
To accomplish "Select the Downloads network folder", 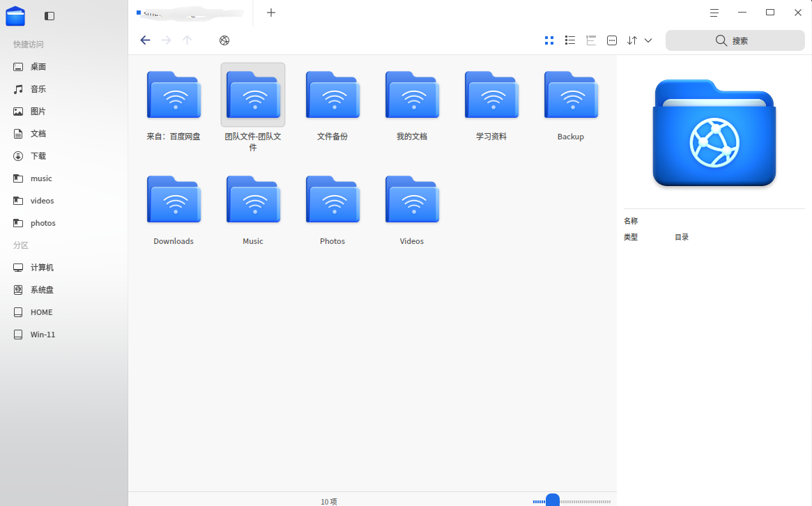I will (174, 210).
